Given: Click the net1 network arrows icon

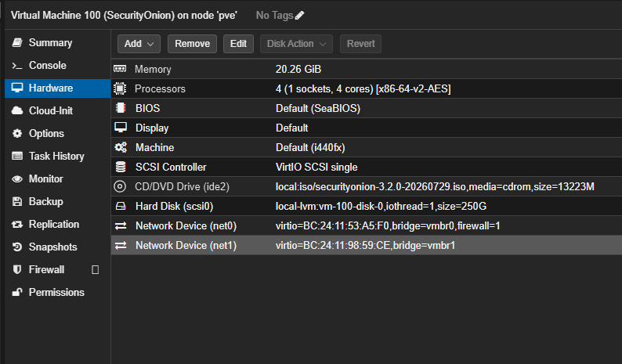Looking at the screenshot, I should click(121, 245).
